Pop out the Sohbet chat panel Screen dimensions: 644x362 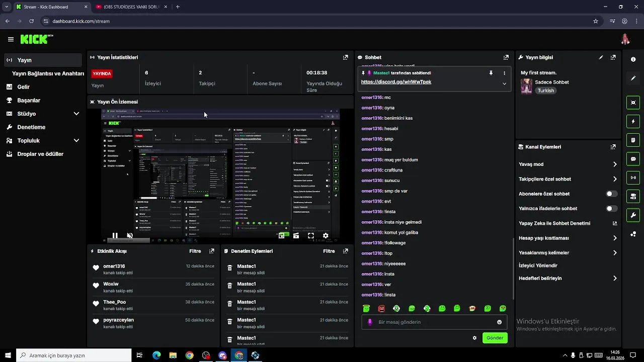[x=506, y=57]
